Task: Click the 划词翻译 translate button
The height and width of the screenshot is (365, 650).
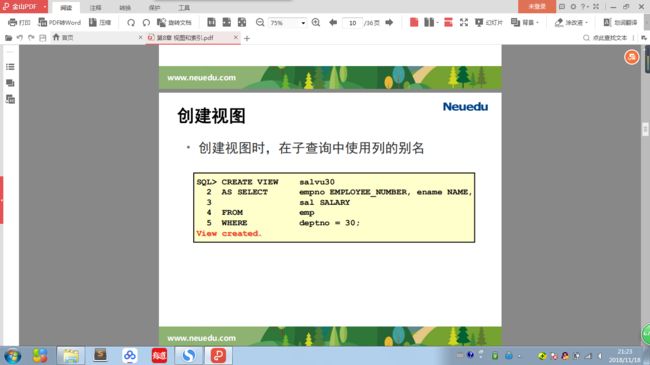Action: coord(620,22)
